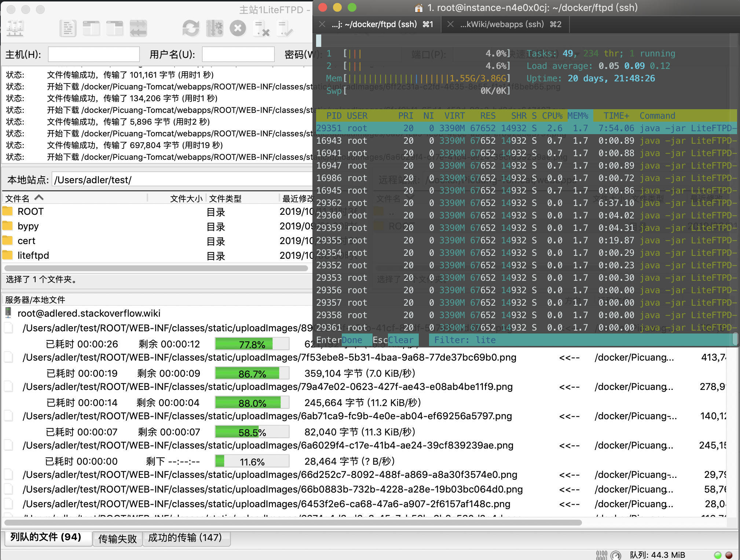Click the 本地站点 path field /Users/adler/test/
This screenshot has width=740, height=560.
pos(182,180)
